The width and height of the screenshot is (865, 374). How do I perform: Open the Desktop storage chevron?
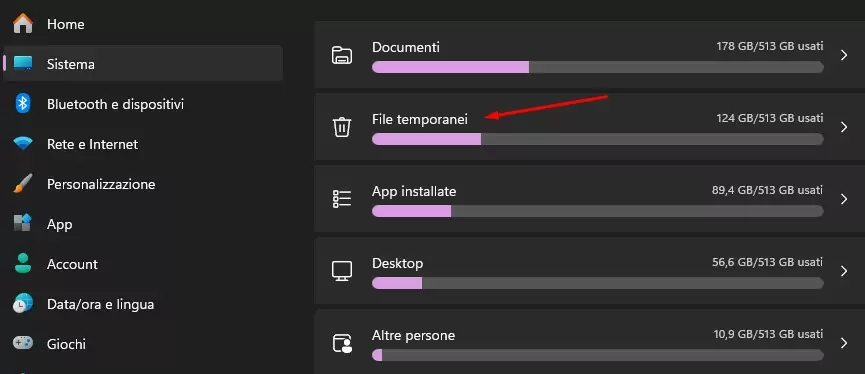(x=843, y=271)
